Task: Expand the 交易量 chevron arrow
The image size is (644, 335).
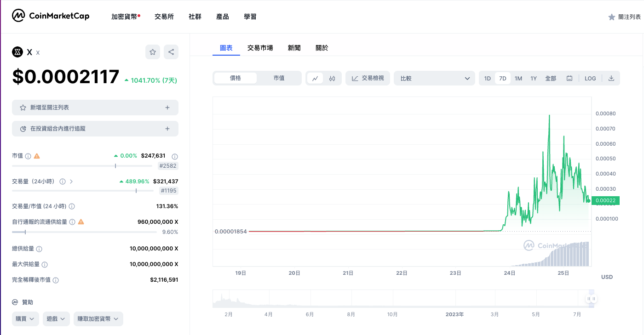Action: click(x=71, y=182)
